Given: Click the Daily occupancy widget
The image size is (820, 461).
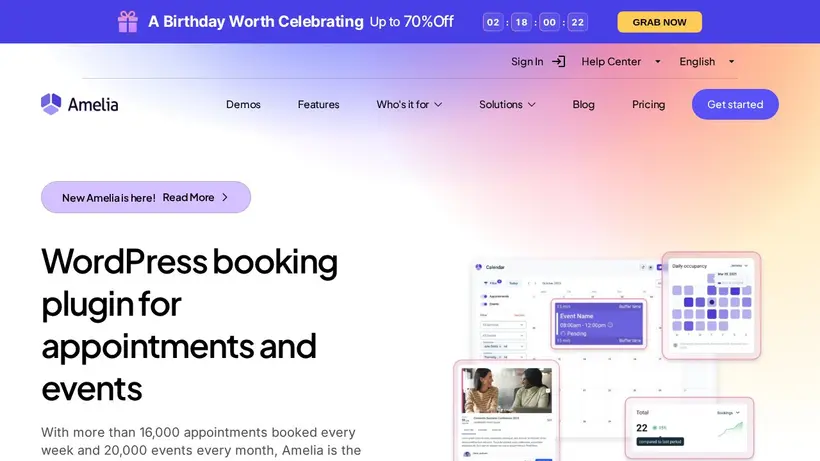Looking at the screenshot, I should [711, 306].
